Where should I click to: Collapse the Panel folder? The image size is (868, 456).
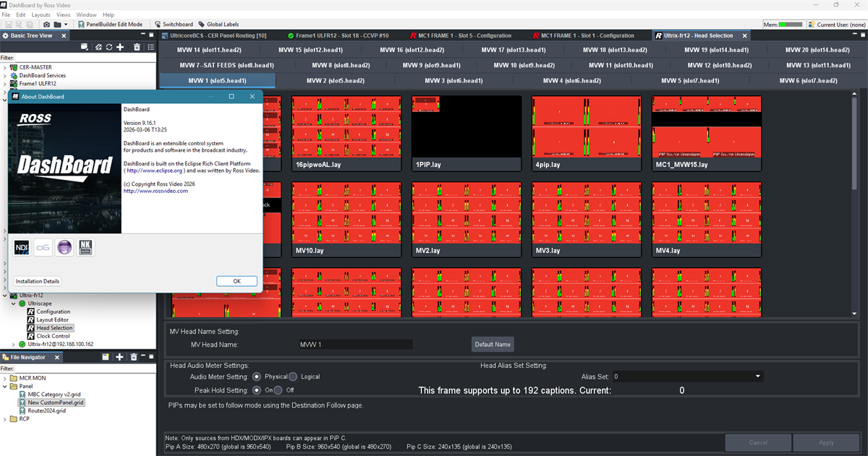pyautogui.click(x=5, y=386)
